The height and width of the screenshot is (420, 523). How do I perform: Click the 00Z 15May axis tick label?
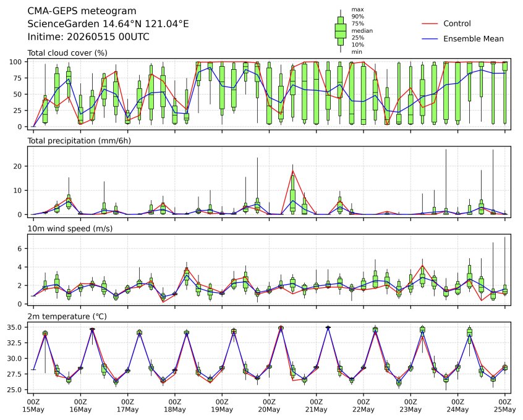(33, 406)
